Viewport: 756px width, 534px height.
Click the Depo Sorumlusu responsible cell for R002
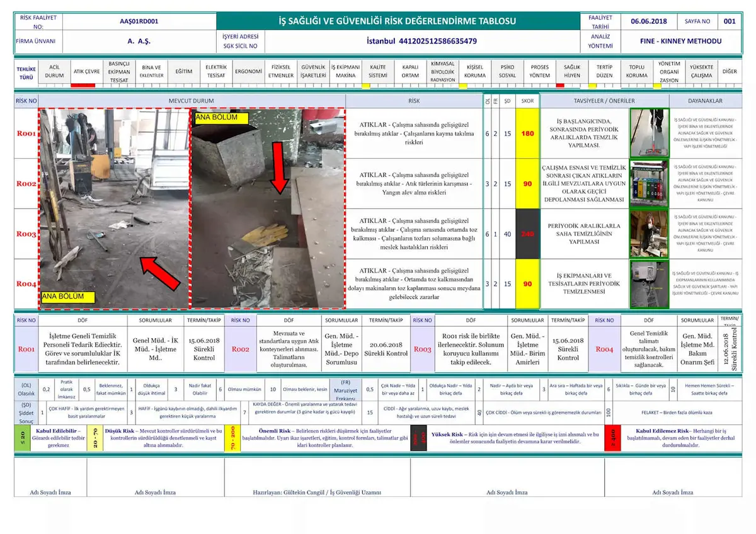tap(342, 349)
